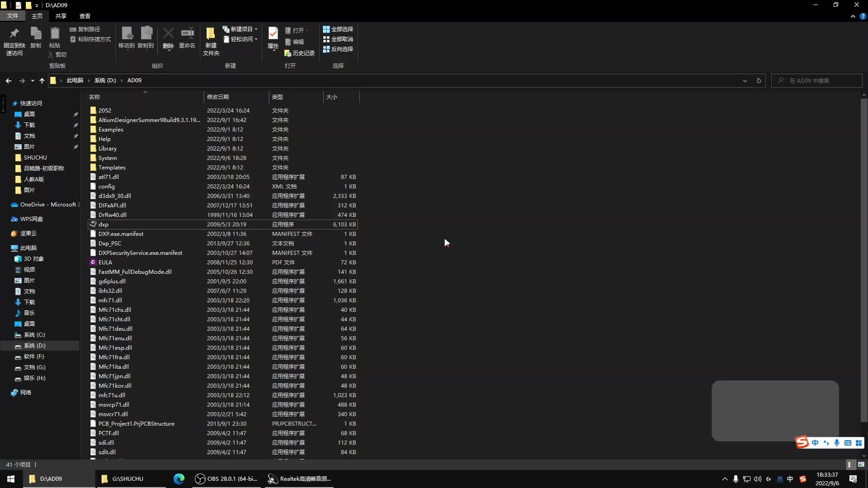
Task: Click 此电脑 in the address breadcrumb
Action: click(75, 80)
